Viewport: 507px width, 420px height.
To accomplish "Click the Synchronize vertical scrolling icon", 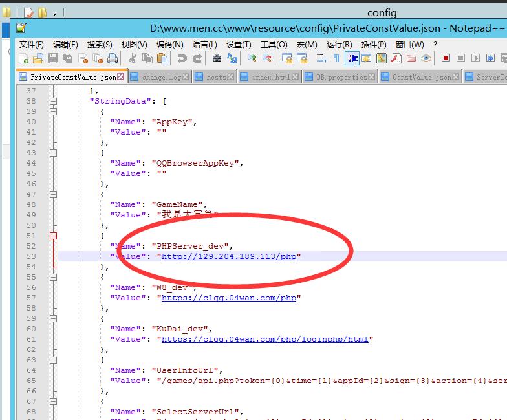I will (287, 58).
